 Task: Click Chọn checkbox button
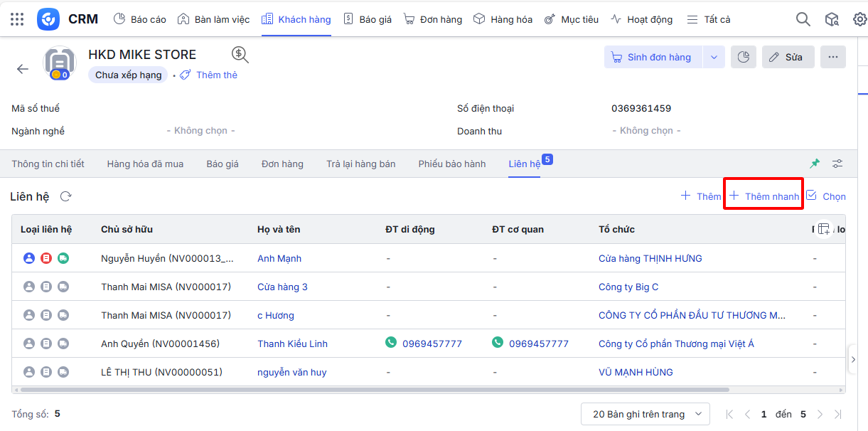826,196
